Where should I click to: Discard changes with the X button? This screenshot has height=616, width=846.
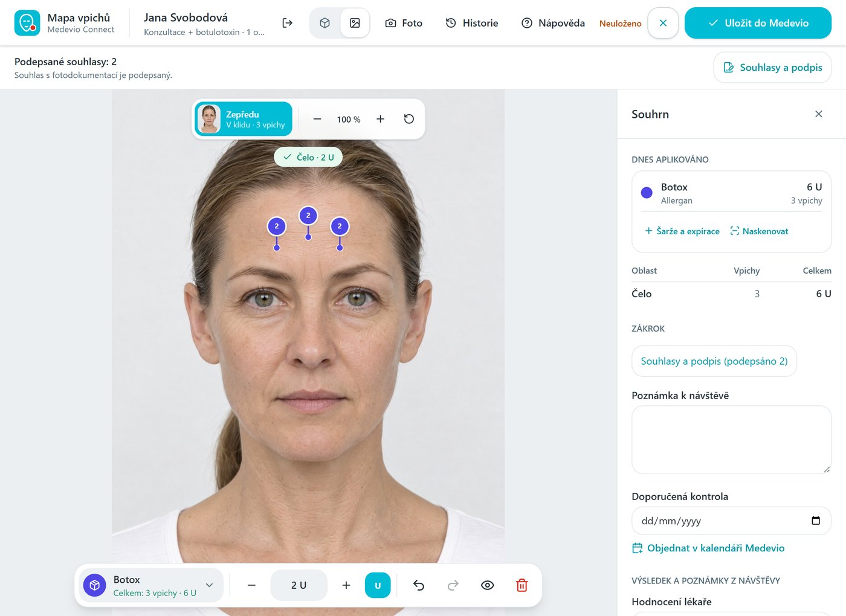pos(663,23)
